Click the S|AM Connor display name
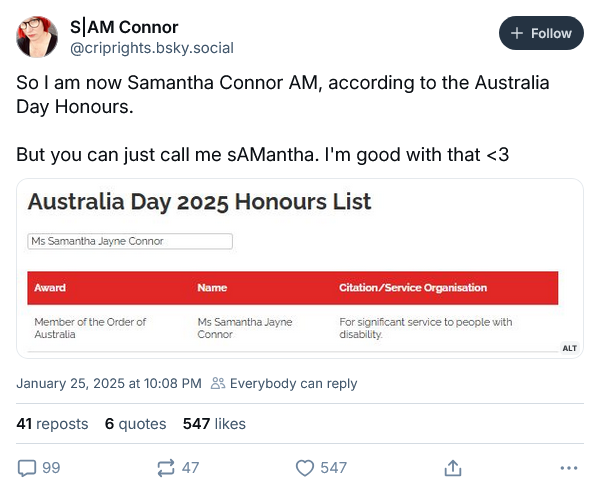600x494 pixels. (x=124, y=27)
